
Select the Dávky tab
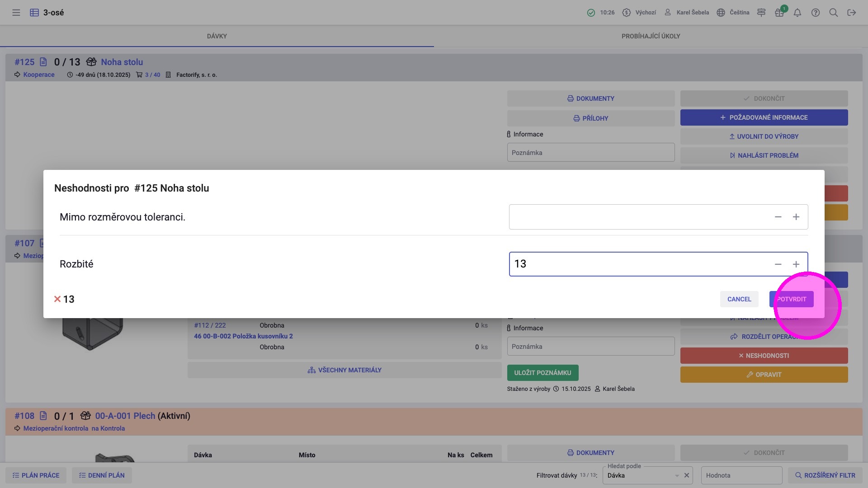217,36
